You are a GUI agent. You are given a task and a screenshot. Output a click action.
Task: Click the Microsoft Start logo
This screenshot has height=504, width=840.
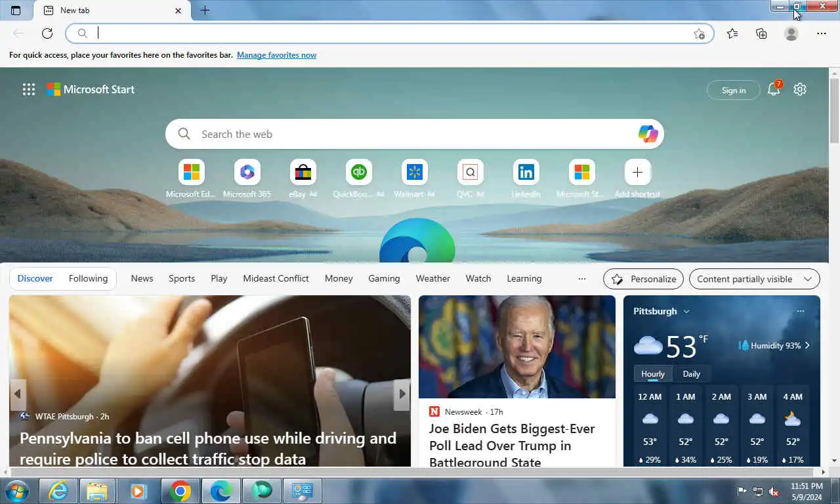click(x=91, y=90)
